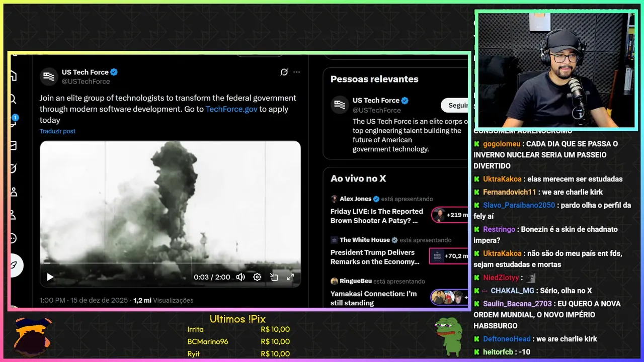This screenshot has height=362, width=644.
Task: Click RingueBeu small avatar
Action: pyautogui.click(x=334, y=281)
